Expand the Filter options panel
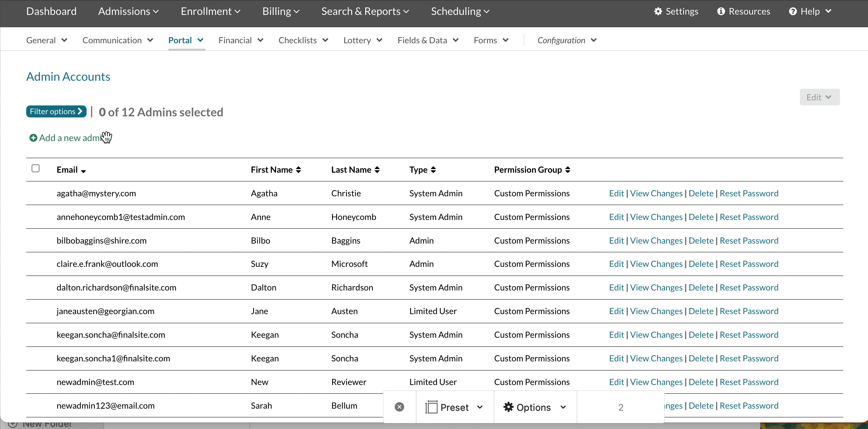Viewport: 868px width, 429px height. [x=56, y=112]
